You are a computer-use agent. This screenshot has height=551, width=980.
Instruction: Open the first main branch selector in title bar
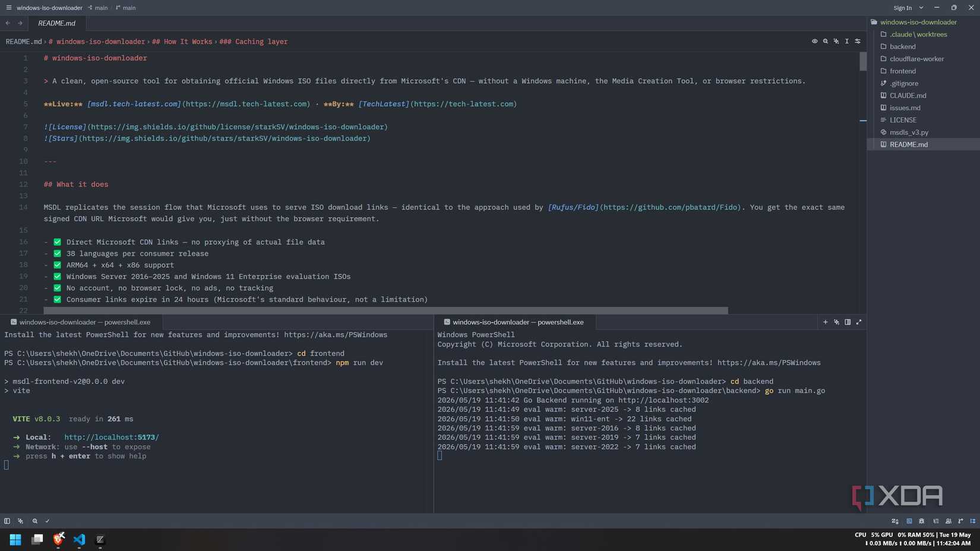(98, 8)
